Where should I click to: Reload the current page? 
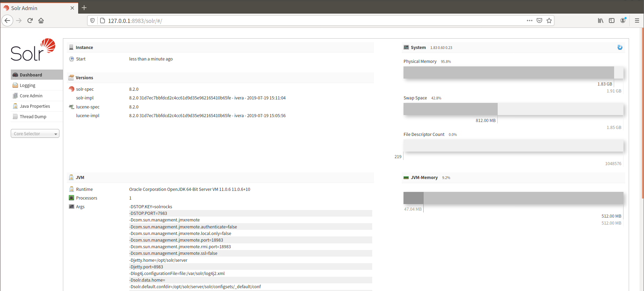point(30,21)
